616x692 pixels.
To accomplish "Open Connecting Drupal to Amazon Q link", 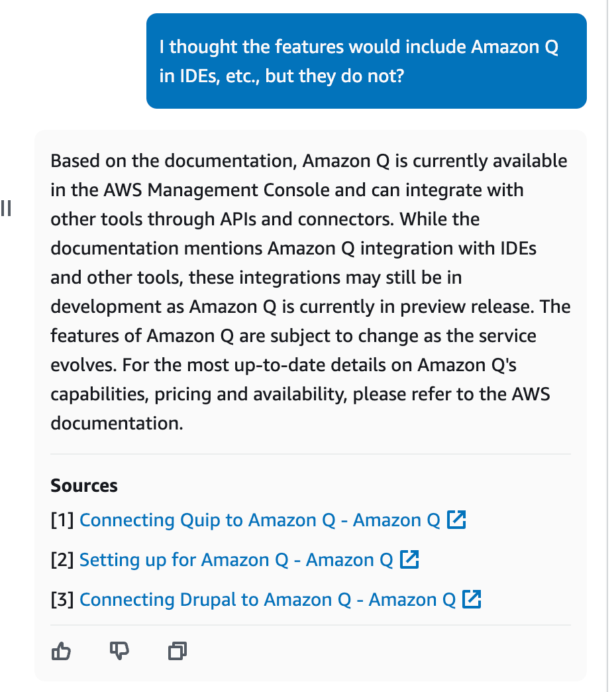I will tap(267, 599).
